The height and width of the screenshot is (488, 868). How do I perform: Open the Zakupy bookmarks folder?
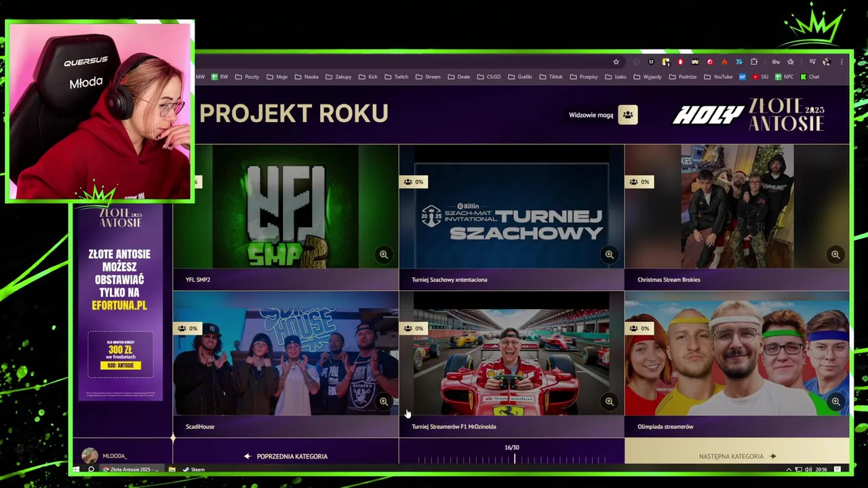pos(338,77)
